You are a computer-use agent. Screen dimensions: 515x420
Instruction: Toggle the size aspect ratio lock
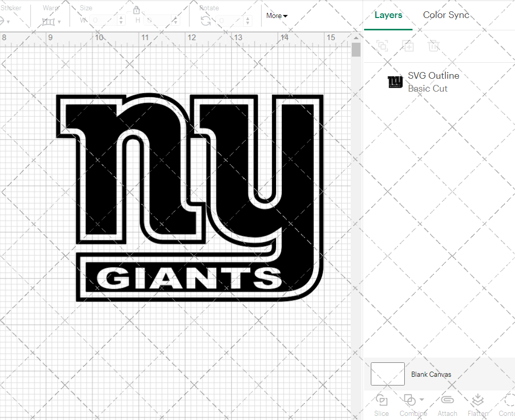point(136,10)
